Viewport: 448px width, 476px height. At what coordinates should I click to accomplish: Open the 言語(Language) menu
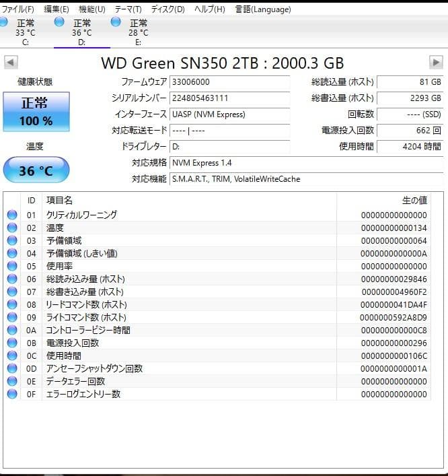coord(263,9)
